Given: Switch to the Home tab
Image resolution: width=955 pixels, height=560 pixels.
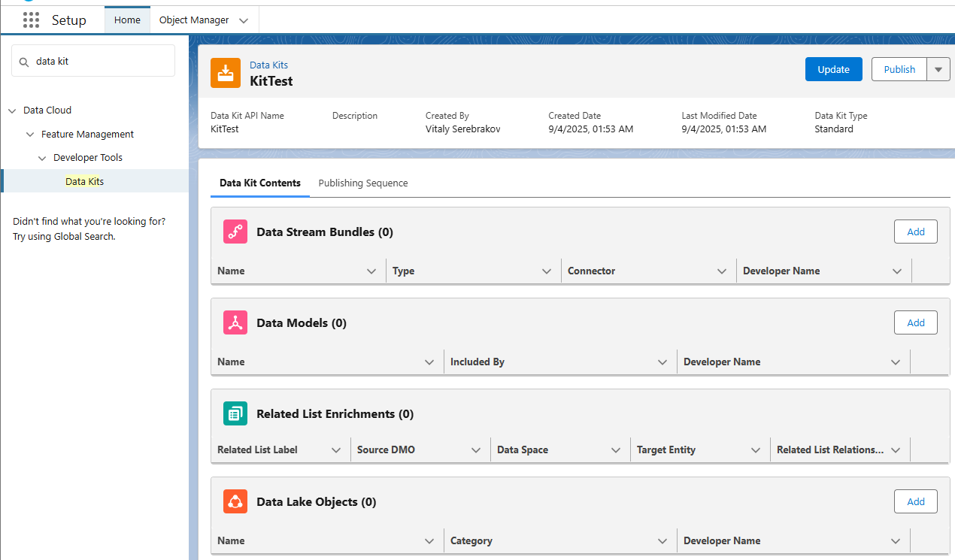Looking at the screenshot, I should coord(127,20).
